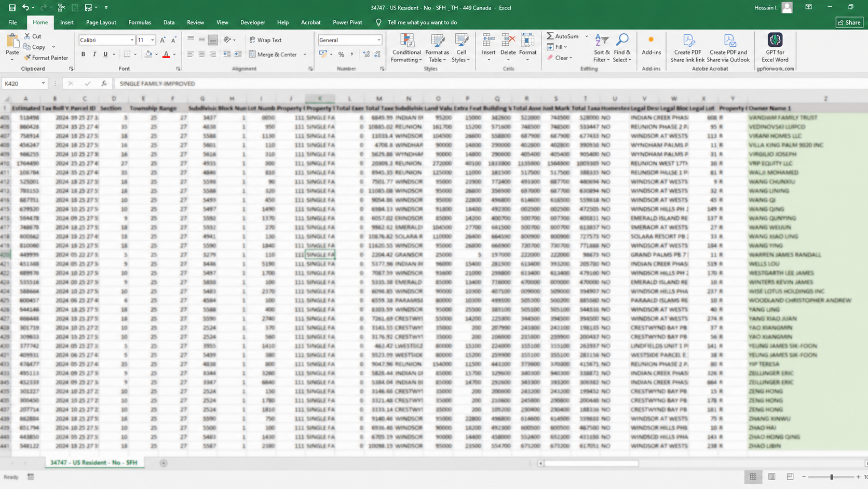Open the General number format dropdown

[x=379, y=40]
